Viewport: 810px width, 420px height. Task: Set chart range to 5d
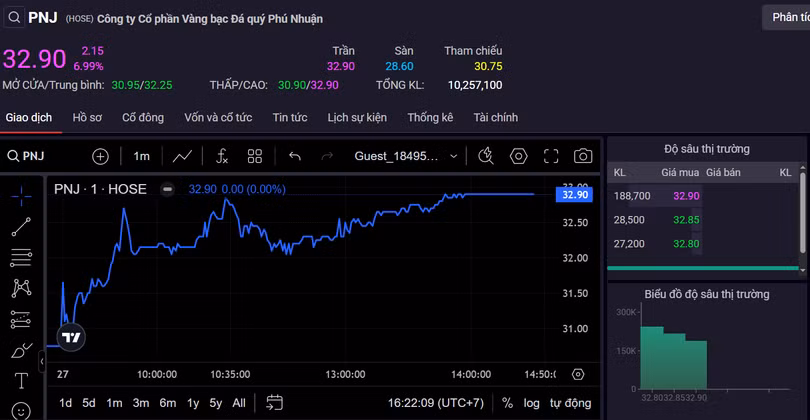89,403
